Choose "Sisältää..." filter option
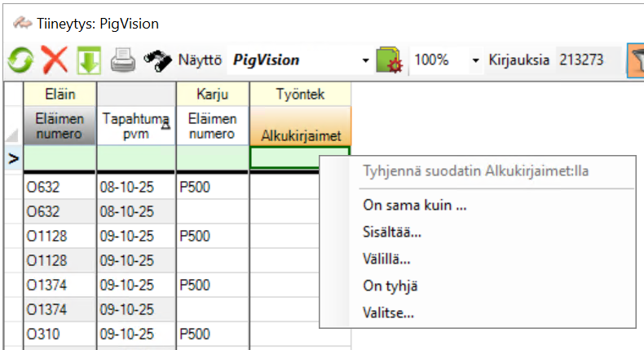The image size is (644, 350). (x=392, y=232)
